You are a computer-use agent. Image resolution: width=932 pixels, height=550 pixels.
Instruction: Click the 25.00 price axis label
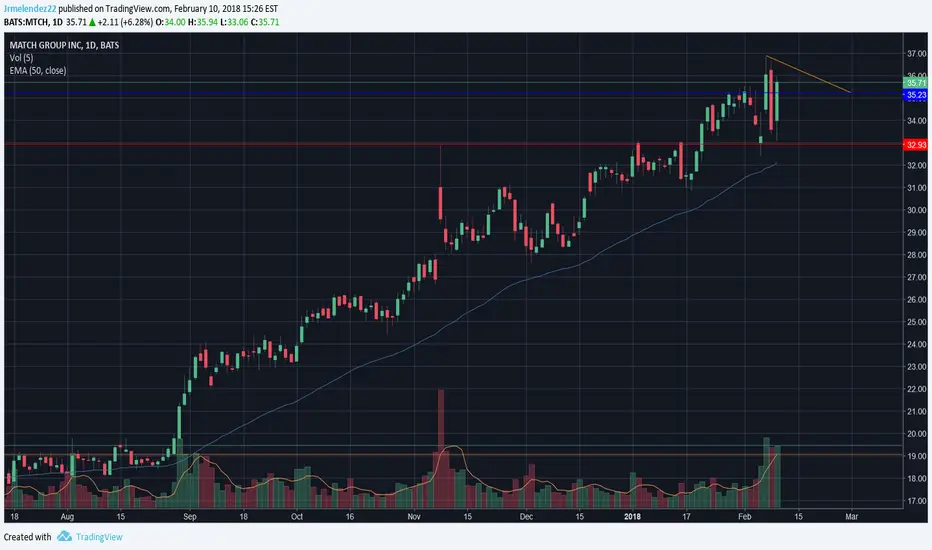(x=916, y=322)
